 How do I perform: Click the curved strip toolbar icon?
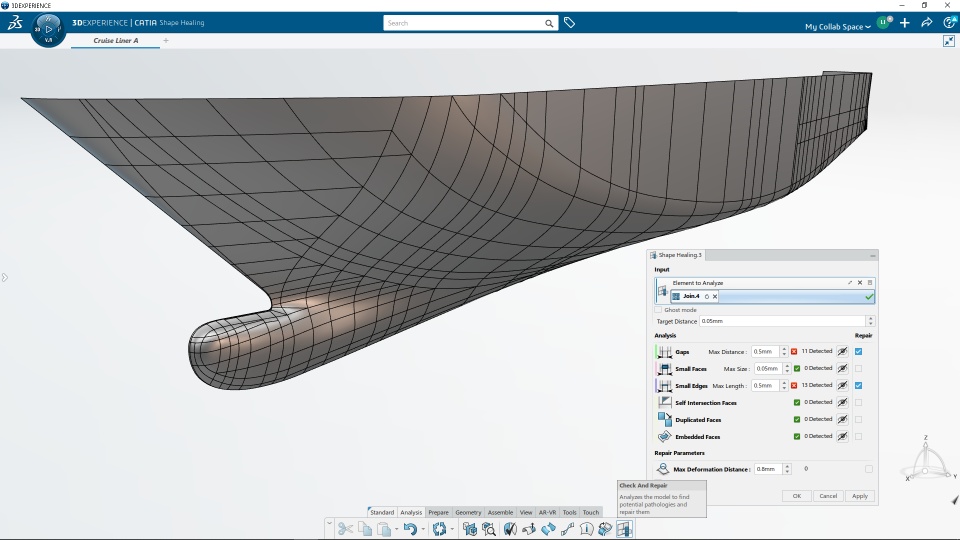click(567, 529)
